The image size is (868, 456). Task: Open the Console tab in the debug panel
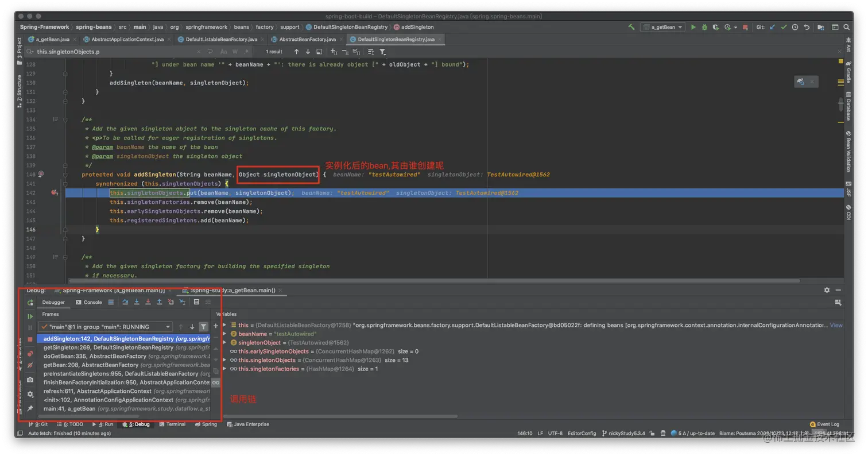(89, 302)
